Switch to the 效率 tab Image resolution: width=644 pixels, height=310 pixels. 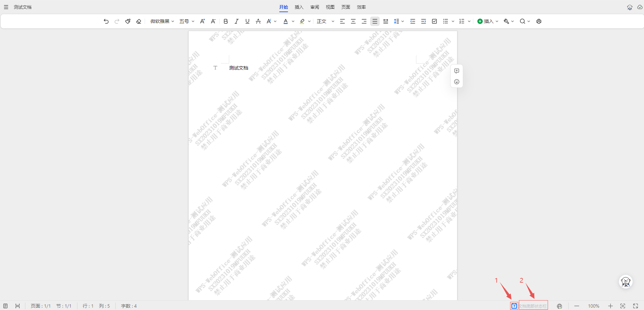pos(361,7)
